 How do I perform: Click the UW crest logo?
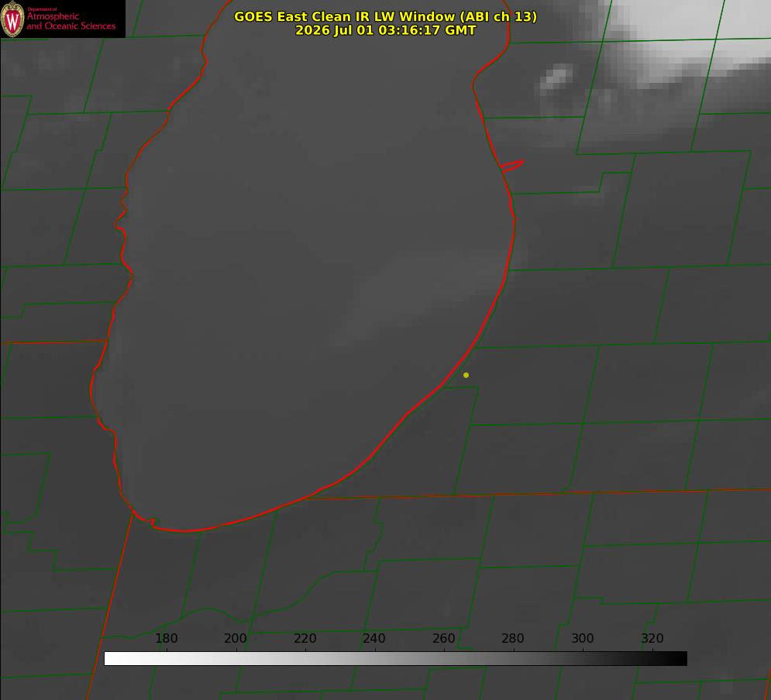(12, 19)
